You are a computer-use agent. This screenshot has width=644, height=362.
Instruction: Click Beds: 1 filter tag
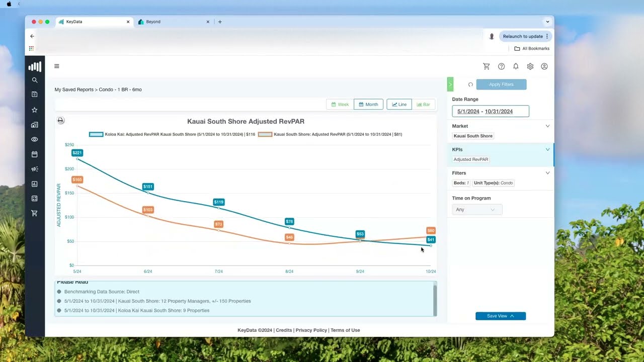tap(461, 183)
